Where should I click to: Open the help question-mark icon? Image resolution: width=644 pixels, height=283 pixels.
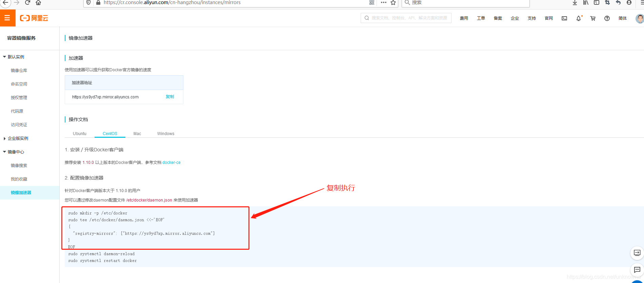[607, 18]
